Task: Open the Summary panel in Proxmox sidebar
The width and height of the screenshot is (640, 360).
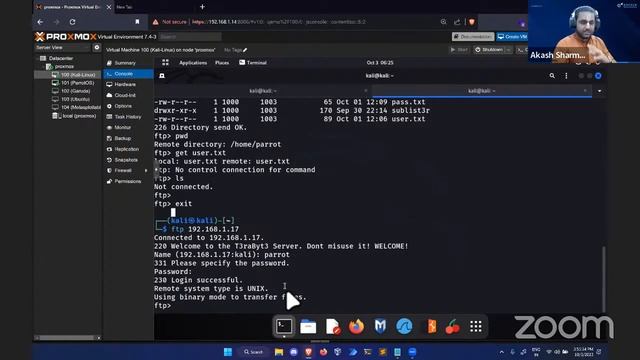Action: coord(125,63)
